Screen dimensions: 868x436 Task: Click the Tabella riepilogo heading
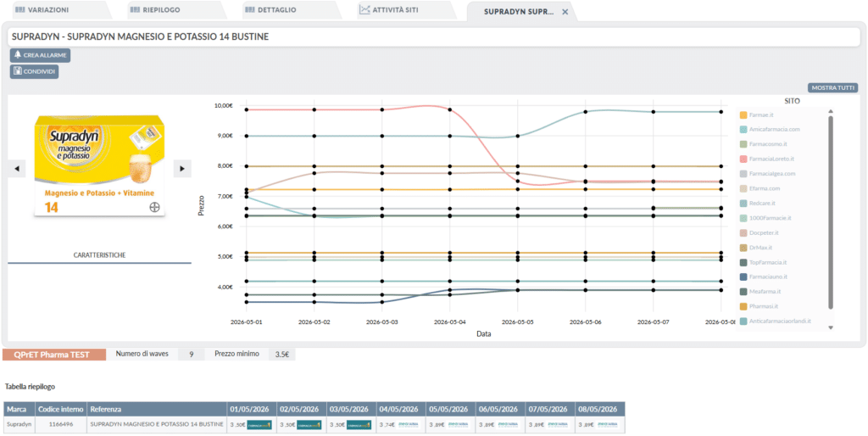(x=30, y=386)
